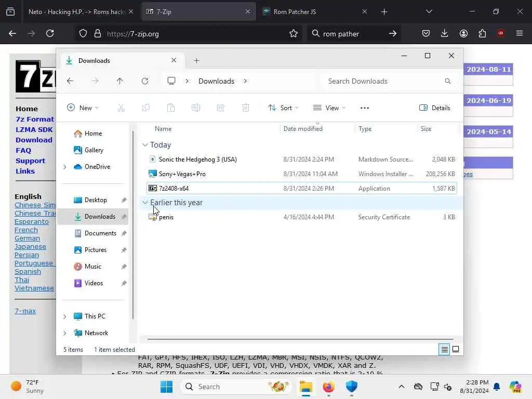Open a new Firefox tab

point(384,11)
